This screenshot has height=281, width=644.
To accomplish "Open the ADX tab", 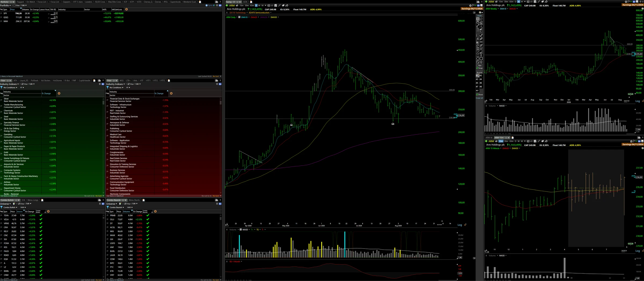I will [x=245, y=2].
